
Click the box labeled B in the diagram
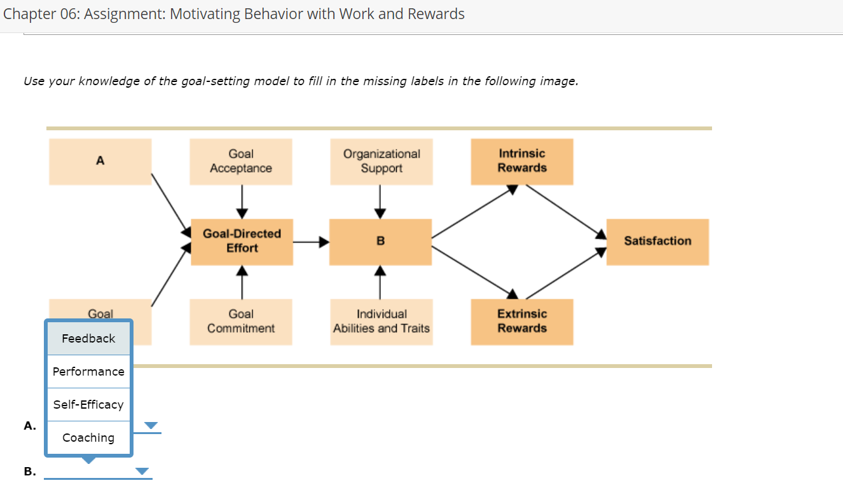click(380, 241)
